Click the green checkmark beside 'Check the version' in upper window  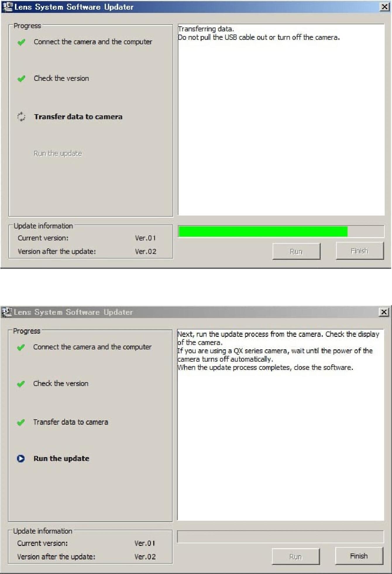click(x=21, y=78)
